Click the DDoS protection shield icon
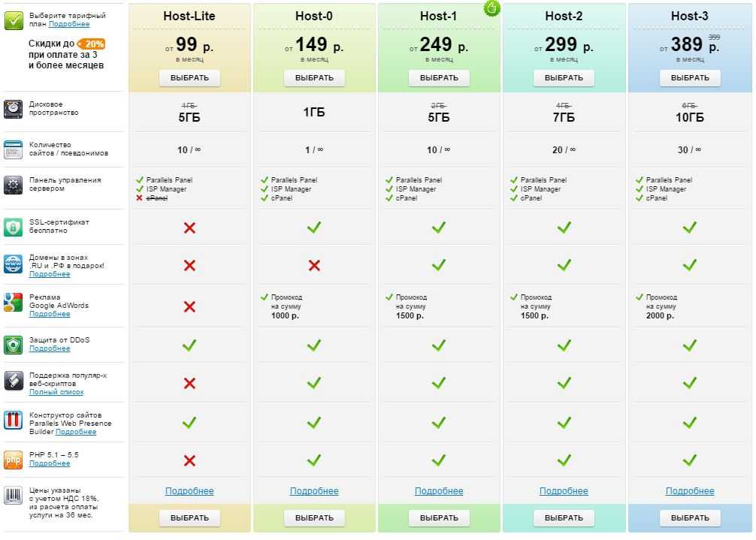Viewport: 756px width, 540px height. pyautogui.click(x=14, y=344)
